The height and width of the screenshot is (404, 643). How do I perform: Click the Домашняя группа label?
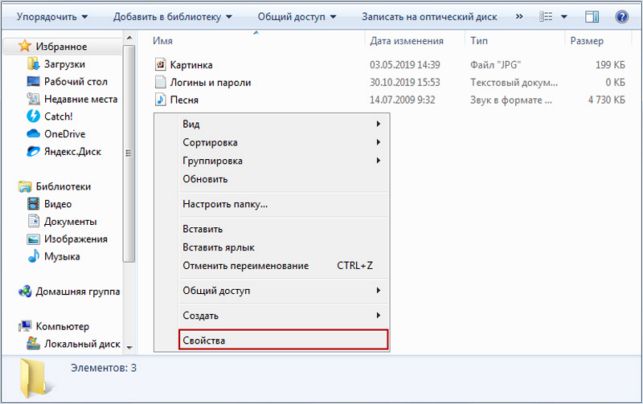pyautogui.click(x=78, y=292)
